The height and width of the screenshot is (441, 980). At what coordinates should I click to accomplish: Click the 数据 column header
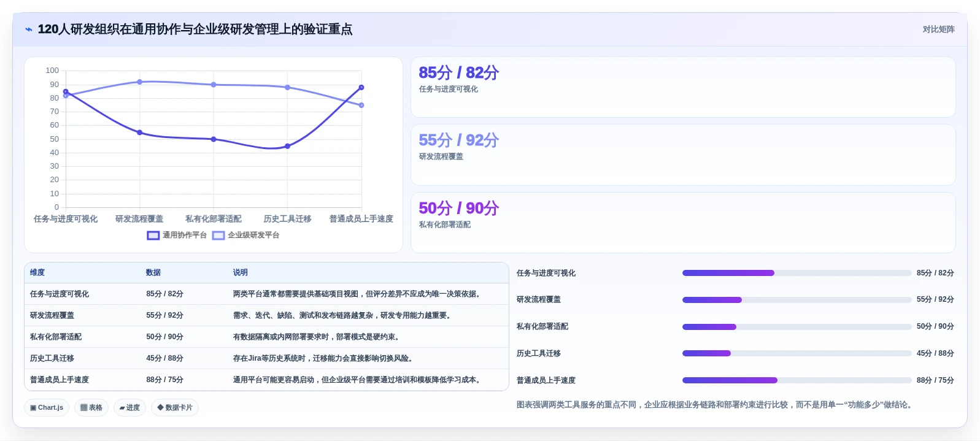click(x=153, y=273)
